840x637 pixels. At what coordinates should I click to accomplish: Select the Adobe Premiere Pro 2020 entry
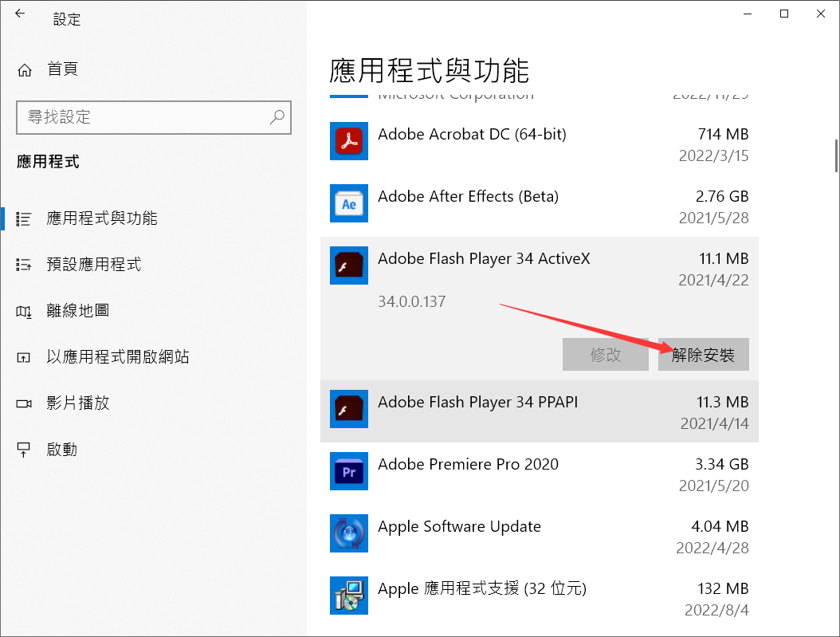point(540,474)
